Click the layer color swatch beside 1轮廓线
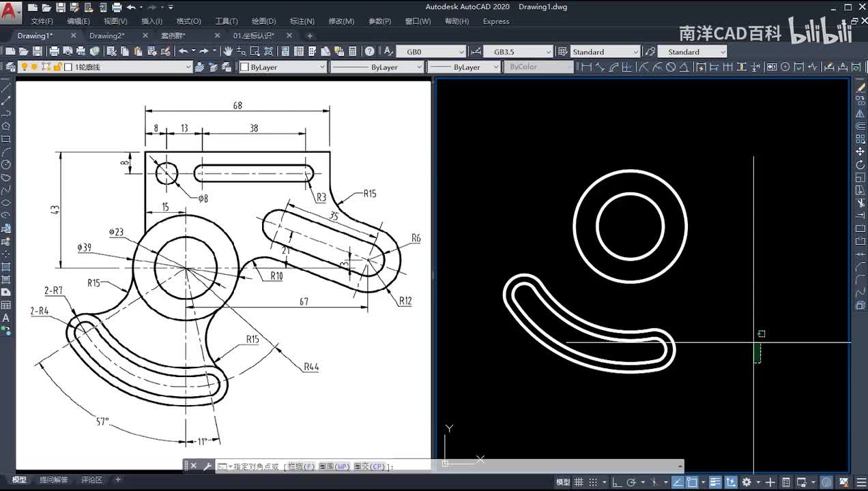The height and width of the screenshot is (491, 868). click(68, 67)
